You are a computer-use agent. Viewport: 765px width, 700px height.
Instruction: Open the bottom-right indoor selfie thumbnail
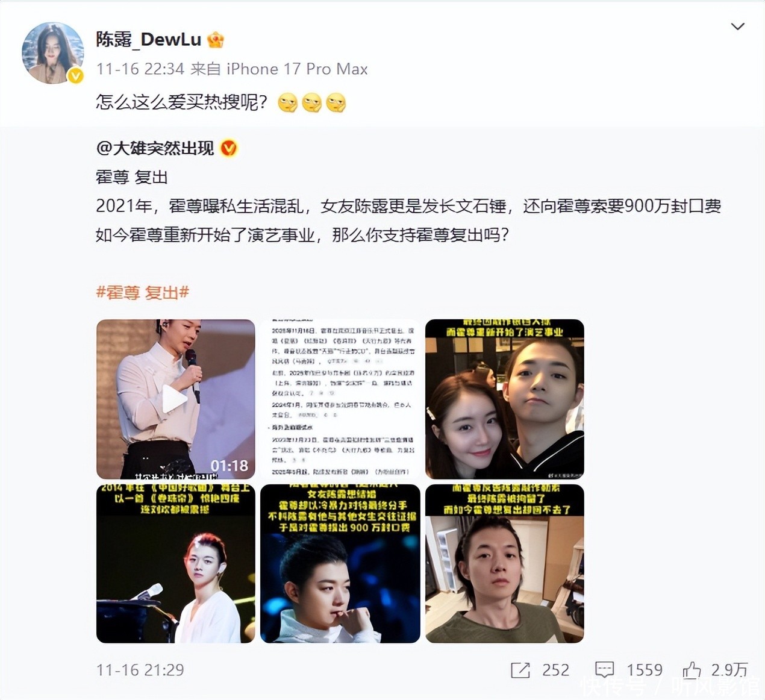(x=505, y=563)
